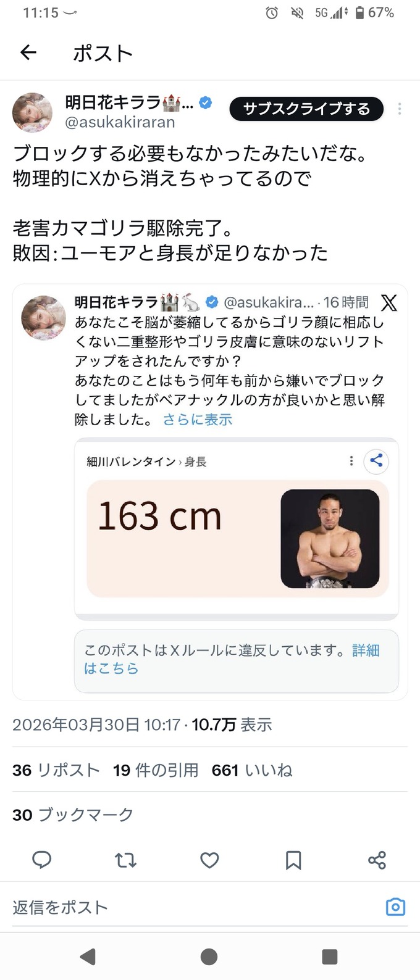The height and width of the screenshot is (980, 420).
Task: Tap the 返信をポスト reply field
Action: coord(59,907)
